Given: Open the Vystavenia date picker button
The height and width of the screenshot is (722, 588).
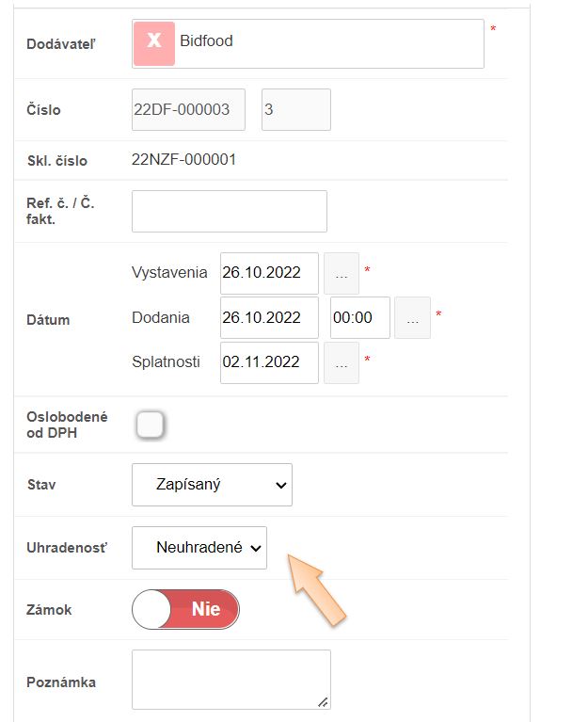Looking at the screenshot, I should click(342, 273).
